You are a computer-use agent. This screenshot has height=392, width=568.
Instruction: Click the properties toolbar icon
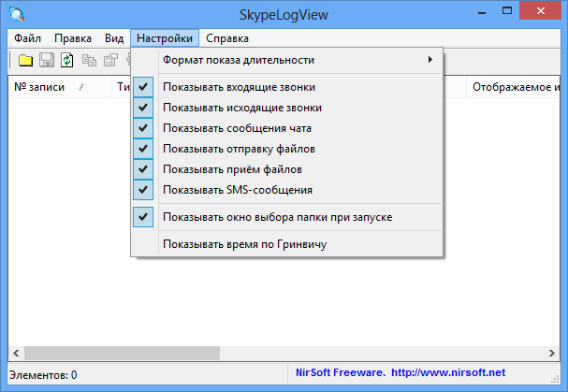(110, 60)
